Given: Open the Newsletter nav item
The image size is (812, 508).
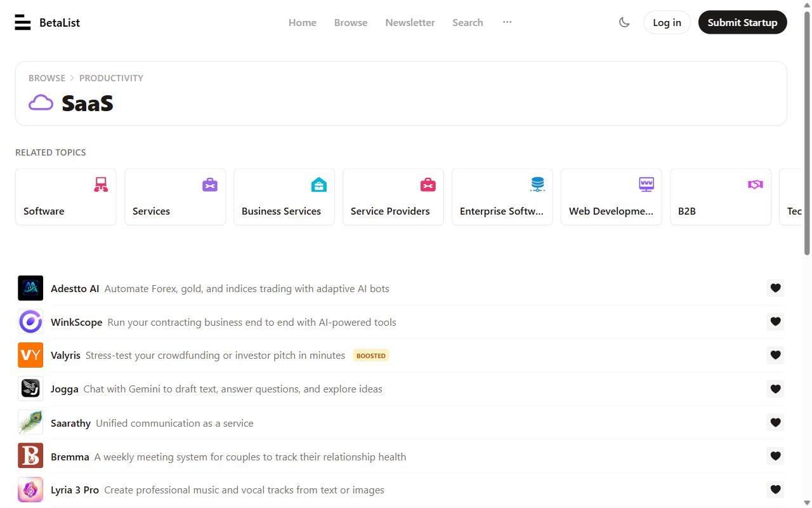Looking at the screenshot, I should (x=410, y=22).
